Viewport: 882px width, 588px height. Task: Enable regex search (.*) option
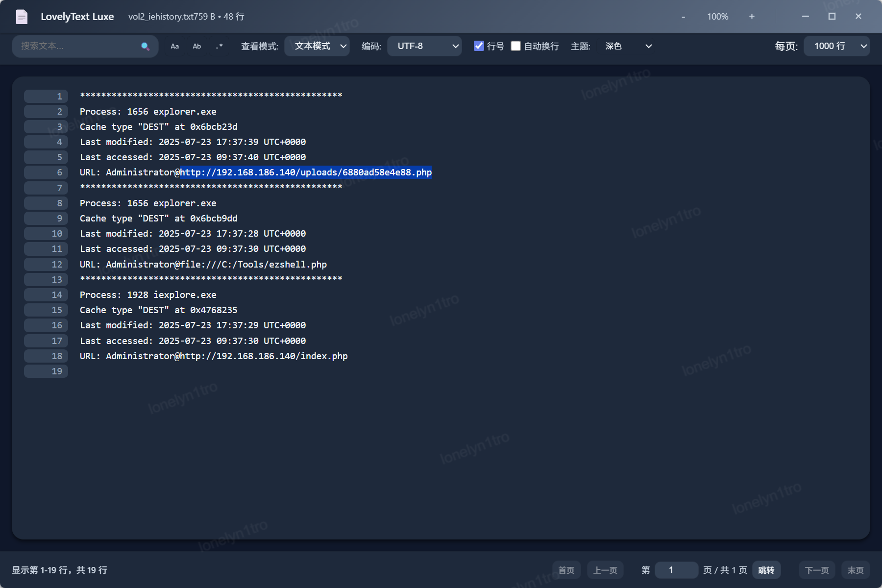click(x=219, y=47)
